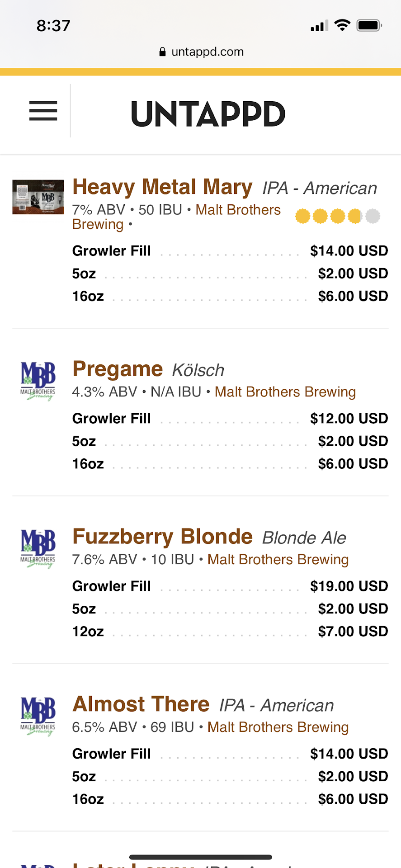401x868 pixels.
Task: Open the Fuzzberry Blonde beer link
Action: [x=162, y=537]
